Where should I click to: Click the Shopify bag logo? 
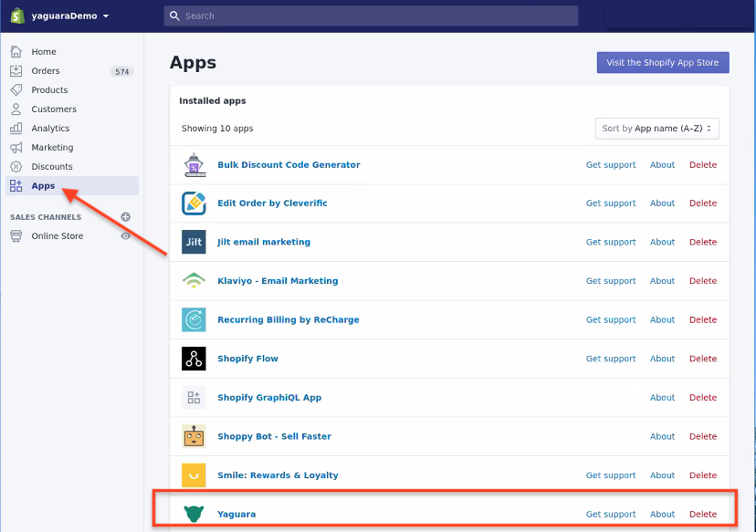pyautogui.click(x=16, y=16)
